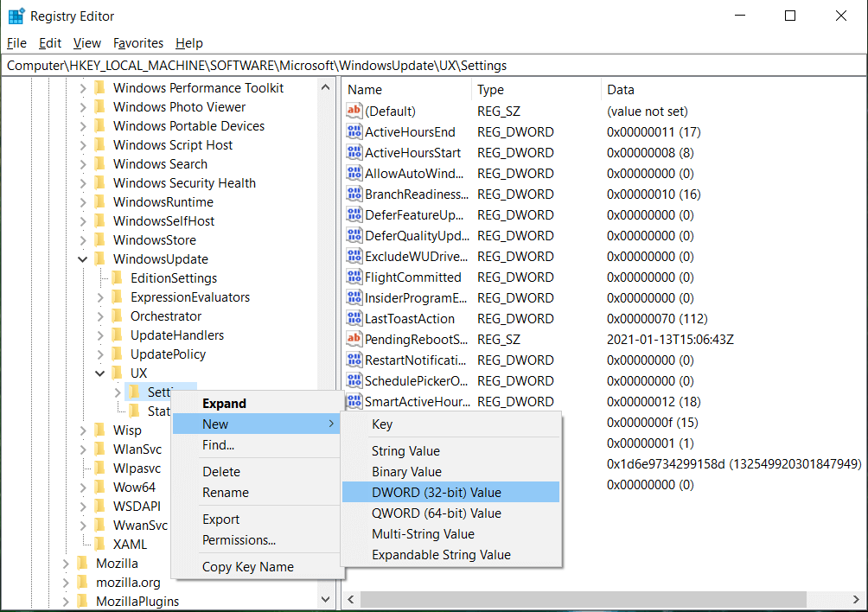Expand the MozillaPlugins node
Screen dimensions: 868x612
(66, 602)
